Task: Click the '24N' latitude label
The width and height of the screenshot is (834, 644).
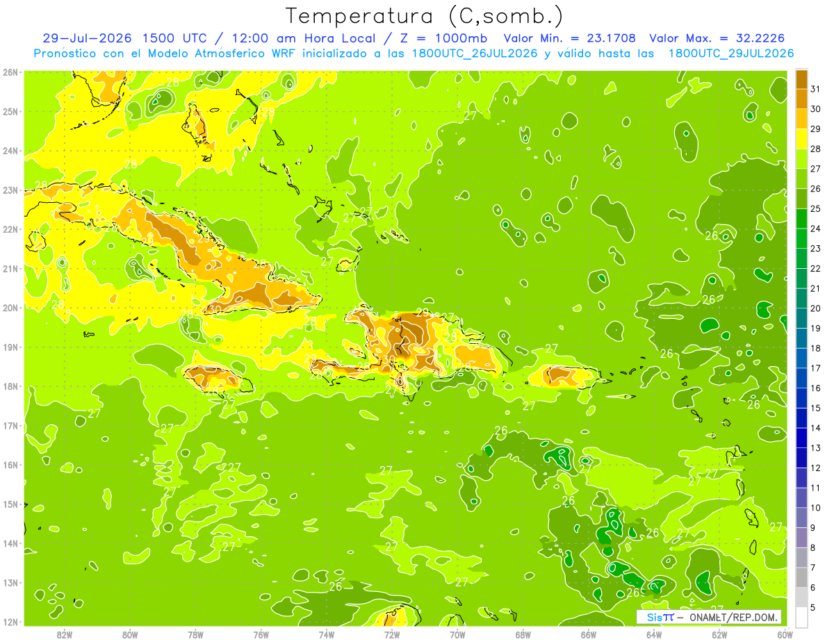Action: point(10,151)
